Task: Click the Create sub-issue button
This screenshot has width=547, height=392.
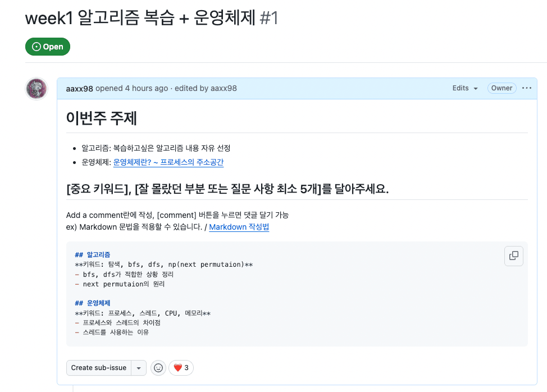Action: (99, 368)
